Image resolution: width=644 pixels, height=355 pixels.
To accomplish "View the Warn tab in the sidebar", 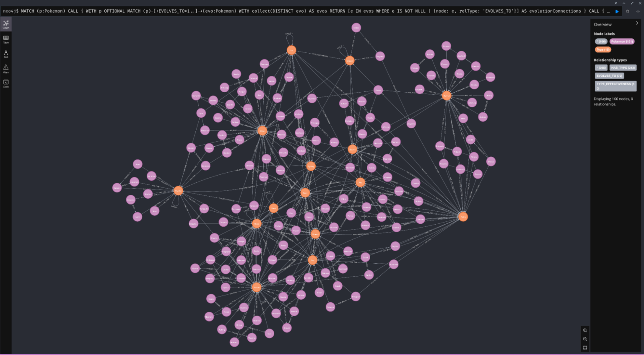I will coord(6,70).
